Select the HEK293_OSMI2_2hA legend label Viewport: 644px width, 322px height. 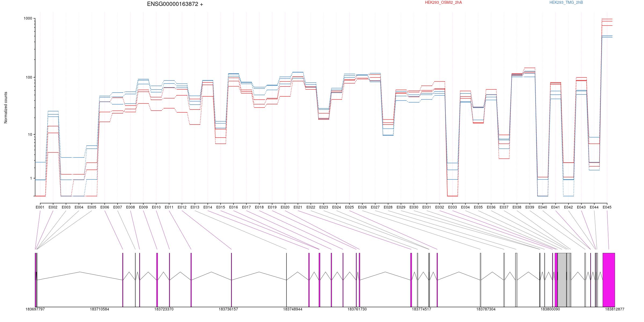(x=443, y=2)
